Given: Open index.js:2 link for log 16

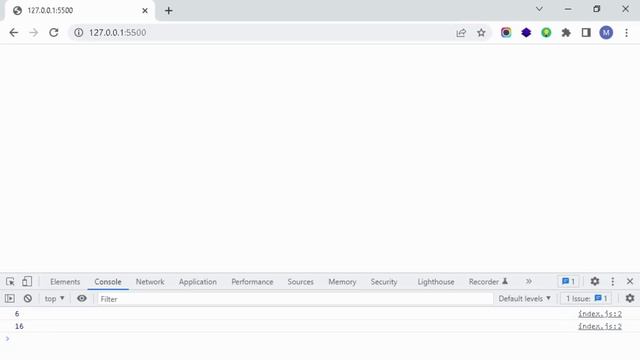Looking at the screenshot, I should [x=600, y=327].
